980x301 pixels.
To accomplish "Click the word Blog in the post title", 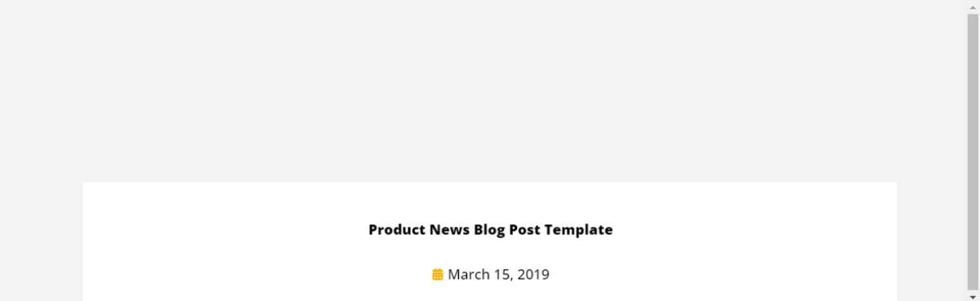I will click(488, 229).
